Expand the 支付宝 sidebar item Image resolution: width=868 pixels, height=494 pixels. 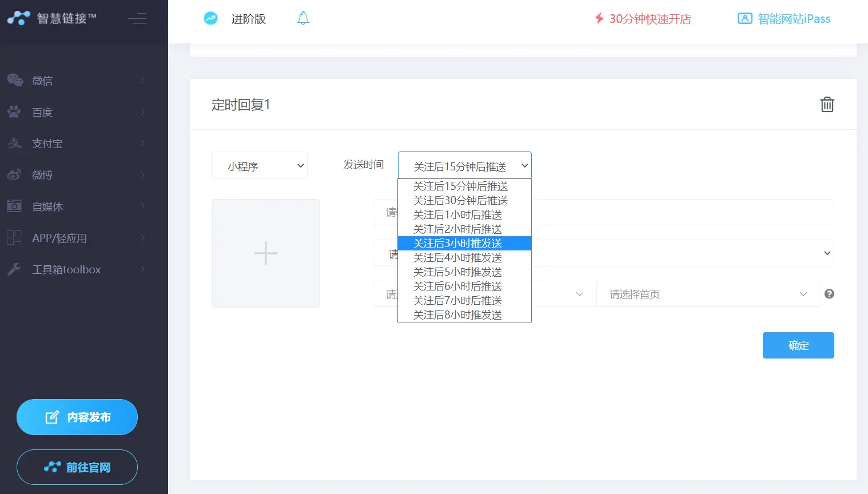pyautogui.click(x=77, y=144)
